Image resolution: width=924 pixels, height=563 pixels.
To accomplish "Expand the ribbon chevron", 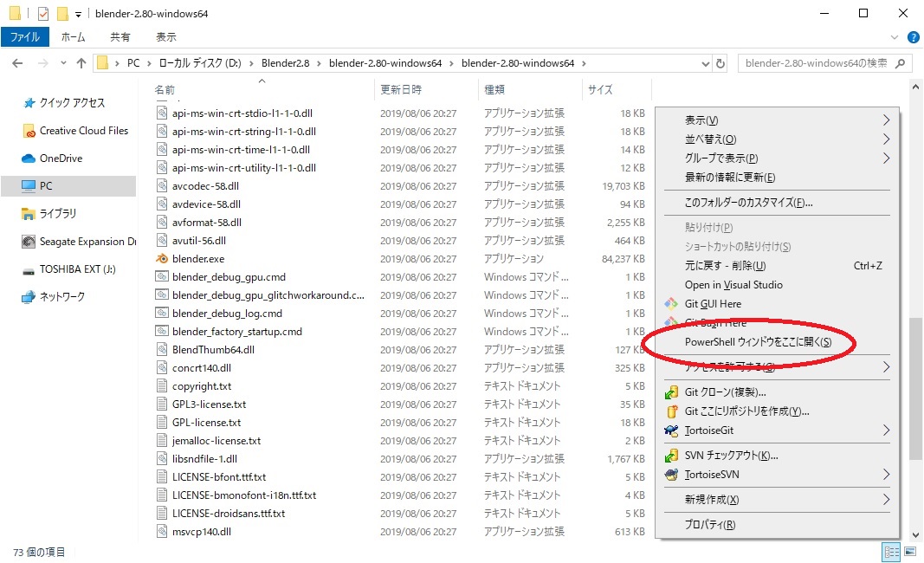I will coord(895,38).
